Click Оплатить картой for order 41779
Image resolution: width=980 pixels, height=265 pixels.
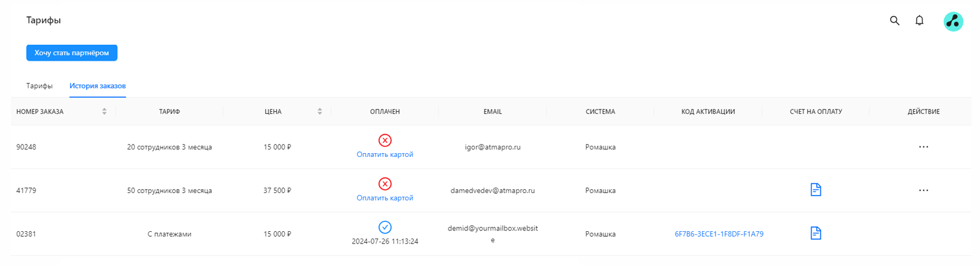click(x=385, y=199)
